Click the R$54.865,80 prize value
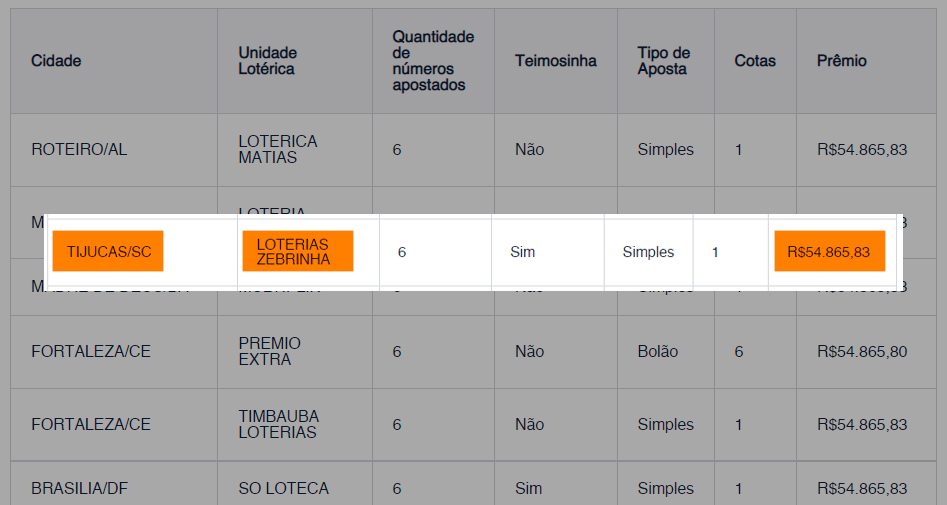Viewport: 947px width, 505px height. [861, 352]
